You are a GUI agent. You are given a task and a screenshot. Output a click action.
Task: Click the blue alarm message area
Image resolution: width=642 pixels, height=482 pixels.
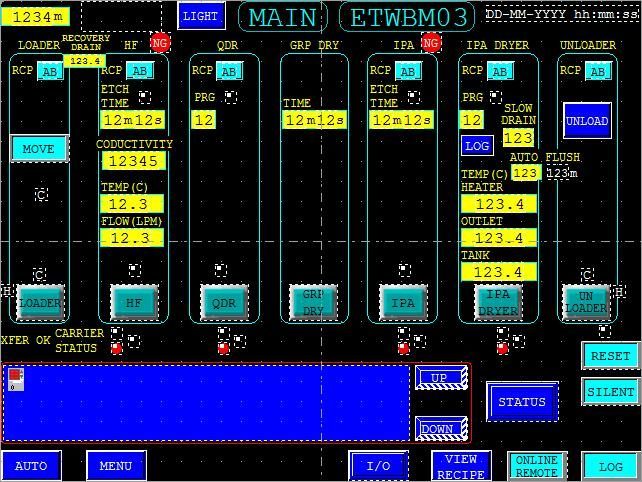[x=207, y=403]
